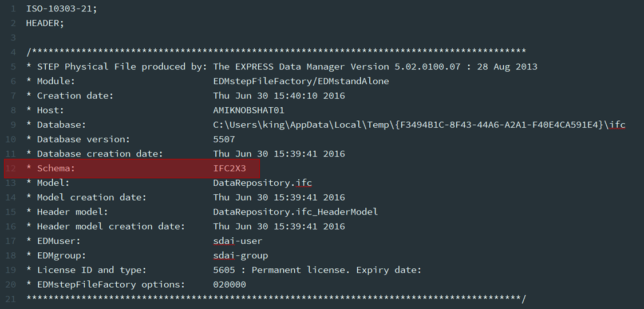Place cursor on the HEADER; line

click(45, 24)
